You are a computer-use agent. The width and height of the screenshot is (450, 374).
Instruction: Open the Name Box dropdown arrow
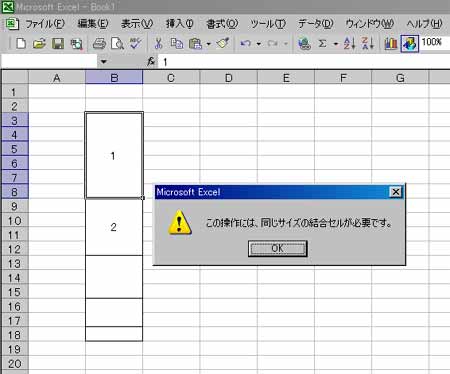(104, 62)
